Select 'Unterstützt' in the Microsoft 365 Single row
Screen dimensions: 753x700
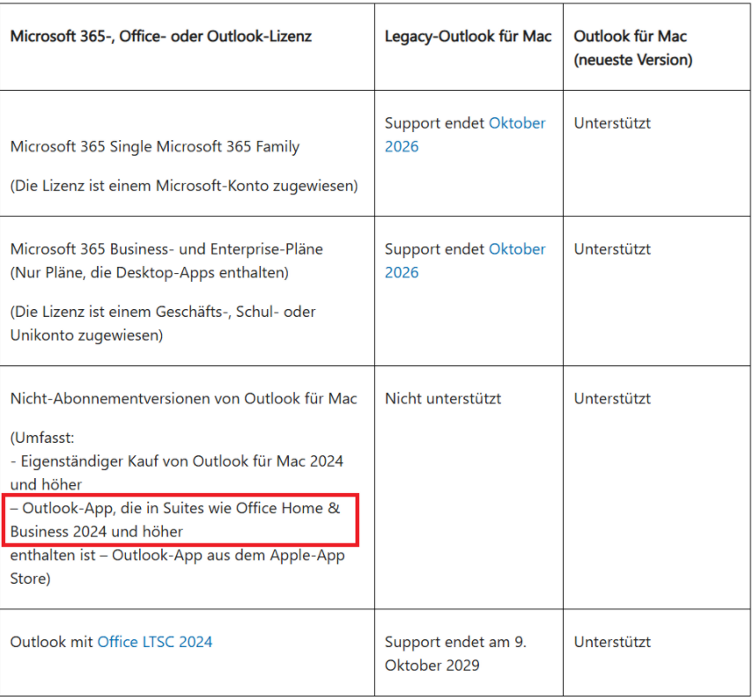coord(612,123)
